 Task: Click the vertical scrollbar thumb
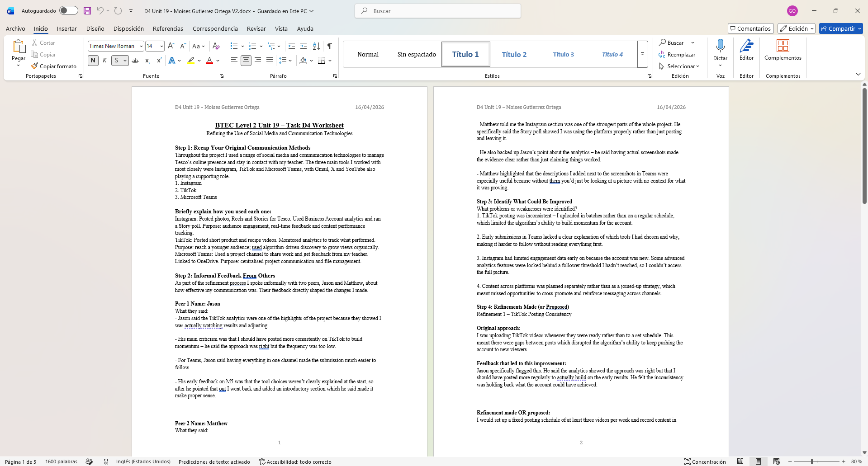pyautogui.click(x=864, y=146)
